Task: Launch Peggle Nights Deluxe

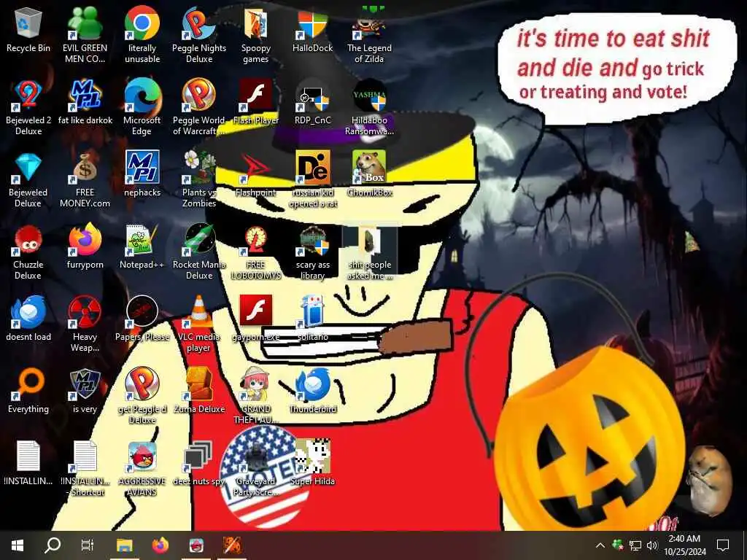Action: [x=199, y=35]
